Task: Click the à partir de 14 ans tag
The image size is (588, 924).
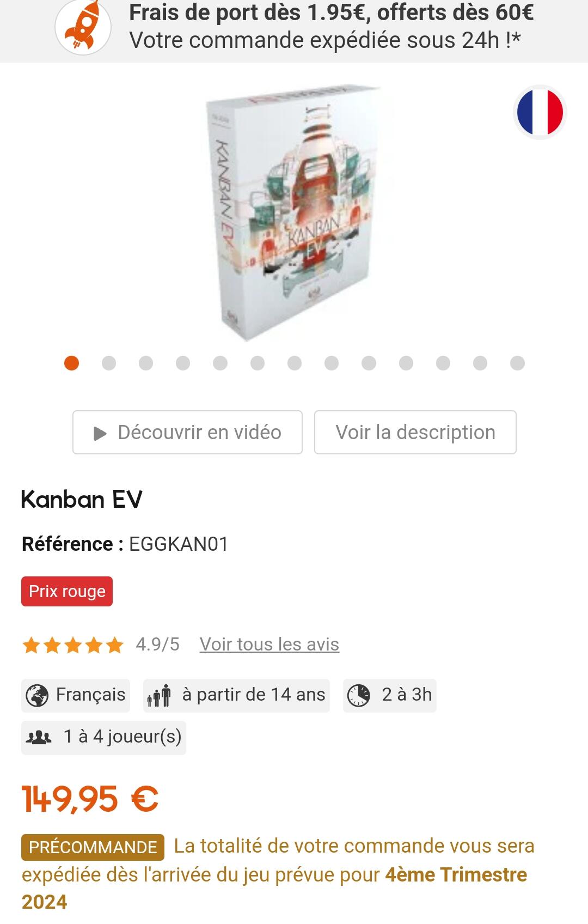Action: [x=236, y=696]
